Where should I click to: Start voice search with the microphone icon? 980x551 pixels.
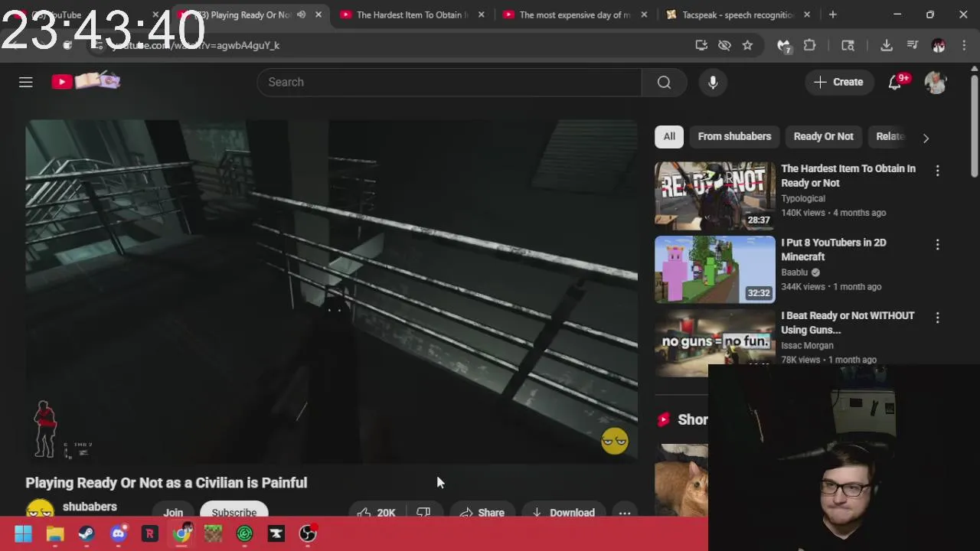713,82
